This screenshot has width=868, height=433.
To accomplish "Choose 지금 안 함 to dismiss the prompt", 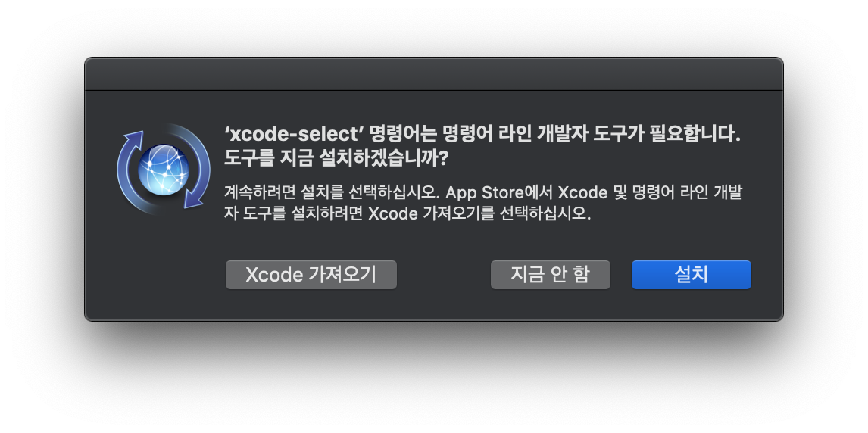I will [550, 275].
